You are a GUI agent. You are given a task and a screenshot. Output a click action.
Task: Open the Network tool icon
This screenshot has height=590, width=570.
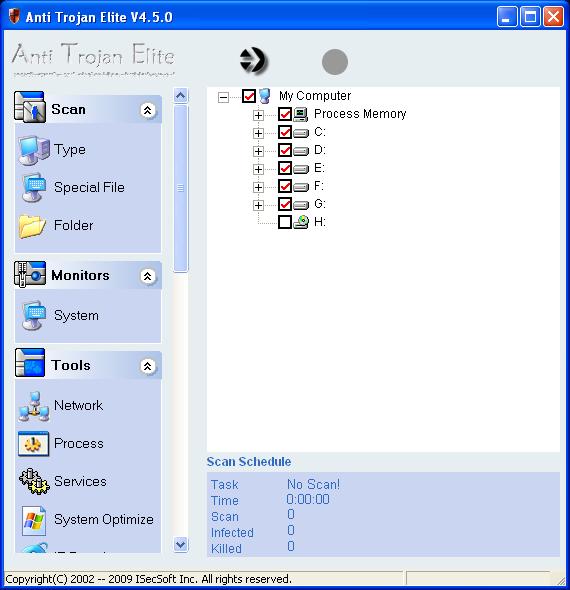point(34,406)
